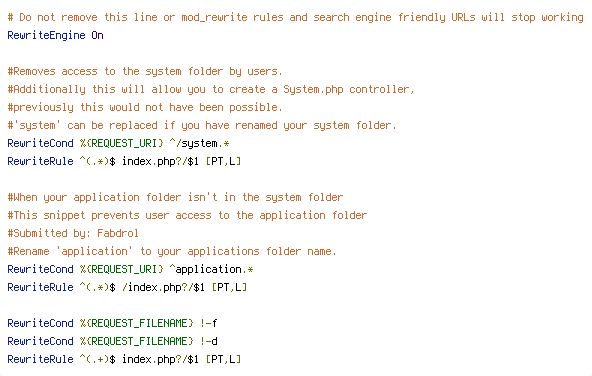
Task: Click the ^(.+)$ pattern in last RewriteRule
Action: [x=97, y=359]
